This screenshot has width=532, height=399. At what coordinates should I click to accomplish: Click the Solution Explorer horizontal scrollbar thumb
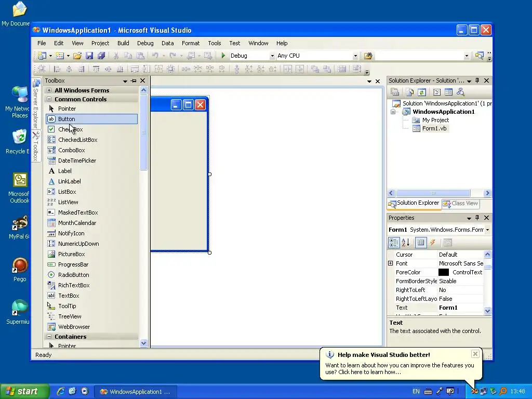click(x=433, y=193)
